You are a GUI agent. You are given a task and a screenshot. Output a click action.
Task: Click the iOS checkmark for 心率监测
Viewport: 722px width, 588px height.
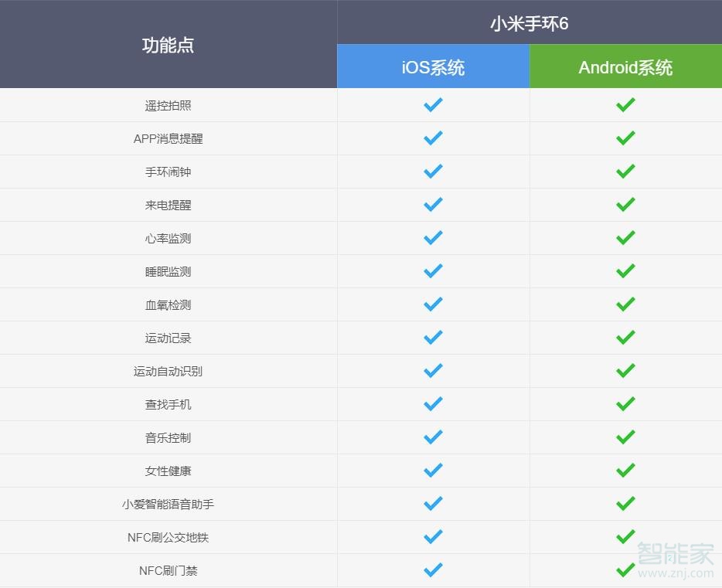(x=433, y=238)
